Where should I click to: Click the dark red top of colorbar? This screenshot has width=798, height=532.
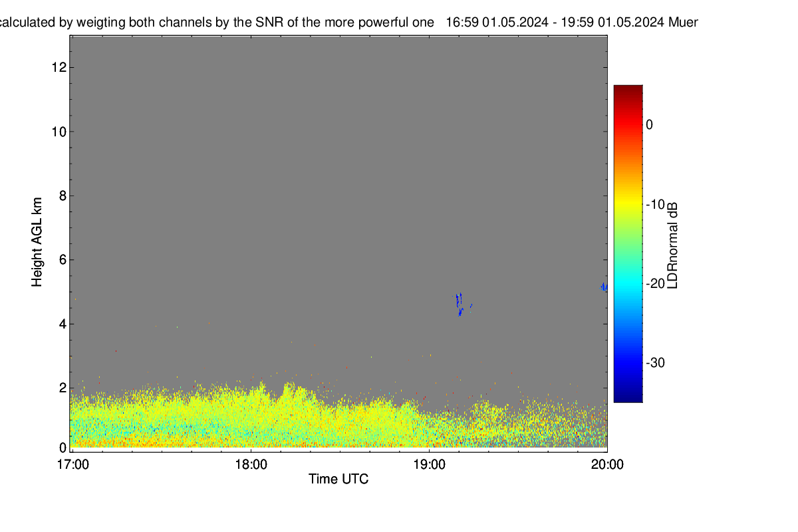click(x=628, y=89)
